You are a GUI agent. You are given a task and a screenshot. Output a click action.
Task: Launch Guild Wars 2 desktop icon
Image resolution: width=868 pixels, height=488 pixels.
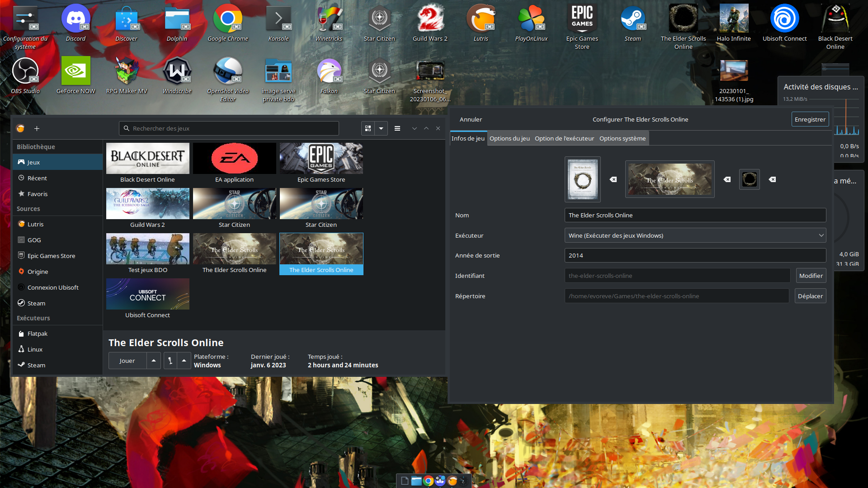pos(430,23)
